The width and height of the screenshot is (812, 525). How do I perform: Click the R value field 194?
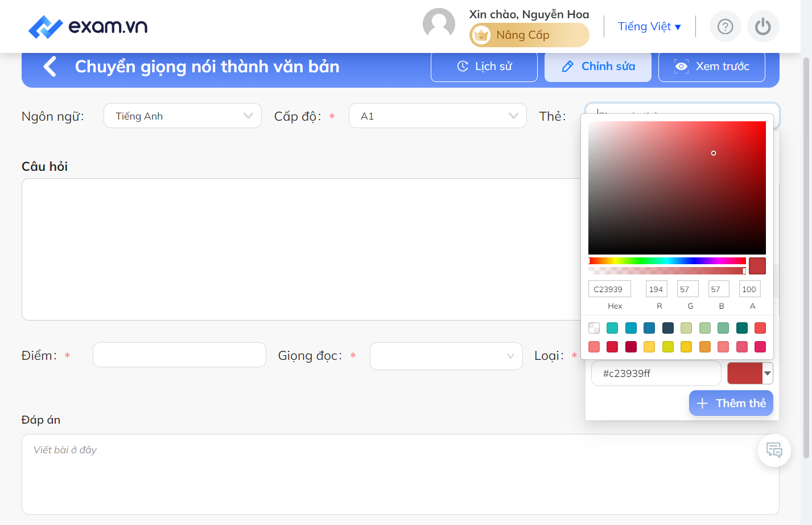pyautogui.click(x=657, y=289)
